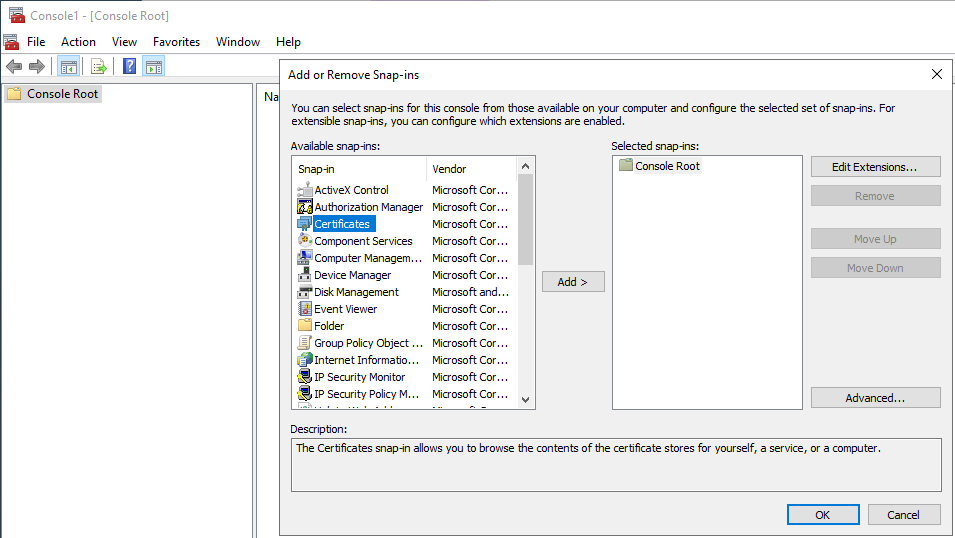Open the Window menu

(238, 42)
